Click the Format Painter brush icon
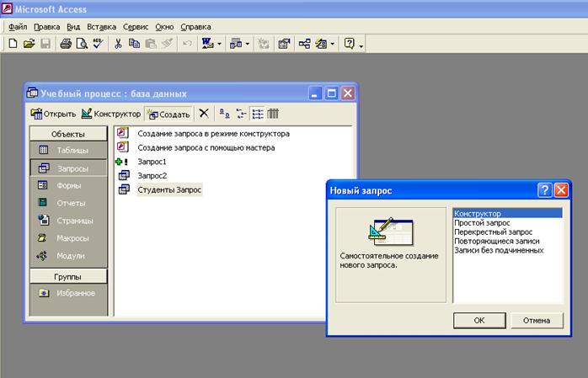Viewport: 588px width, 378px height. coord(167,44)
